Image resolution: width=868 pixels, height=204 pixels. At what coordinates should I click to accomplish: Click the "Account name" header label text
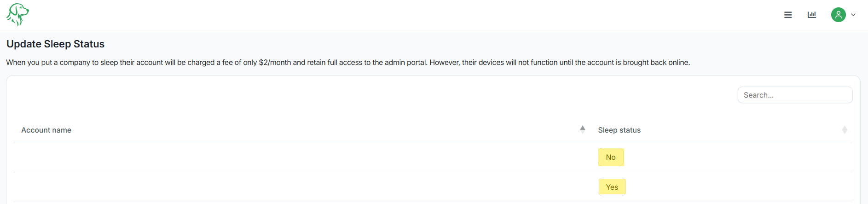[46, 130]
